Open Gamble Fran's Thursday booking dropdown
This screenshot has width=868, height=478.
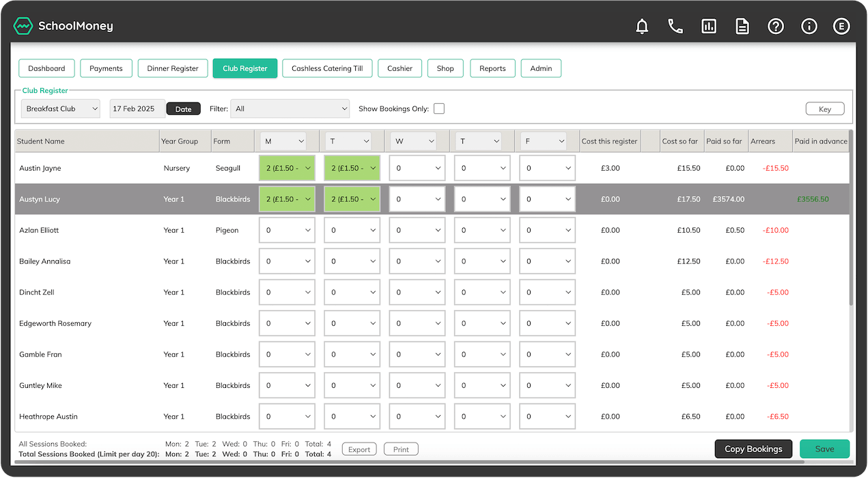(x=482, y=354)
